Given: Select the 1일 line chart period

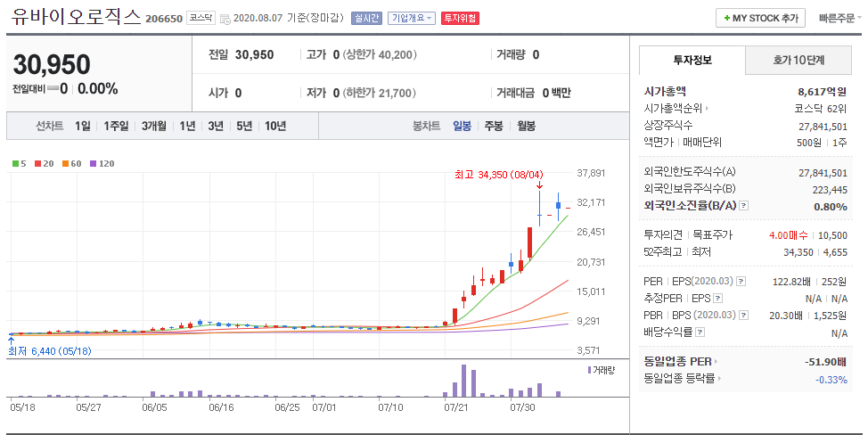Looking at the screenshot, I should (83, 127).
